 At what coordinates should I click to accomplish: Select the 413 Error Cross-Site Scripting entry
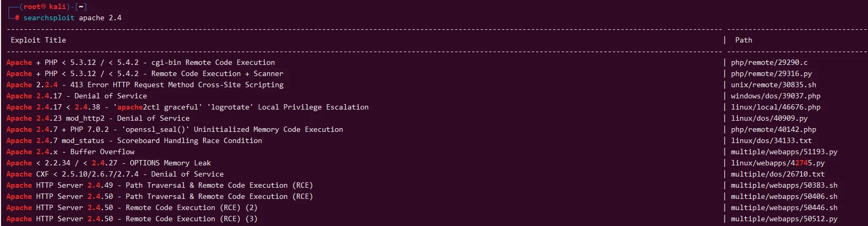pyautogui.click(x=145, y=85)
